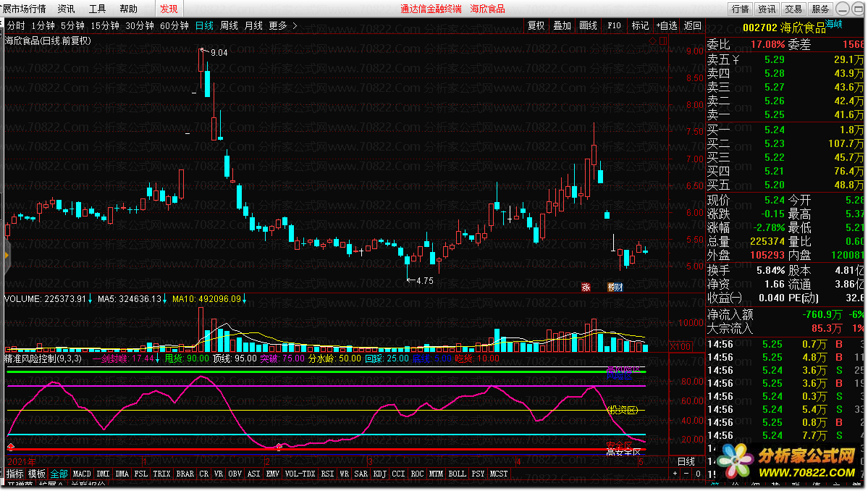
Task: Click the ￥ symbol beside 卖五
Action: click(x=736, y=60)
